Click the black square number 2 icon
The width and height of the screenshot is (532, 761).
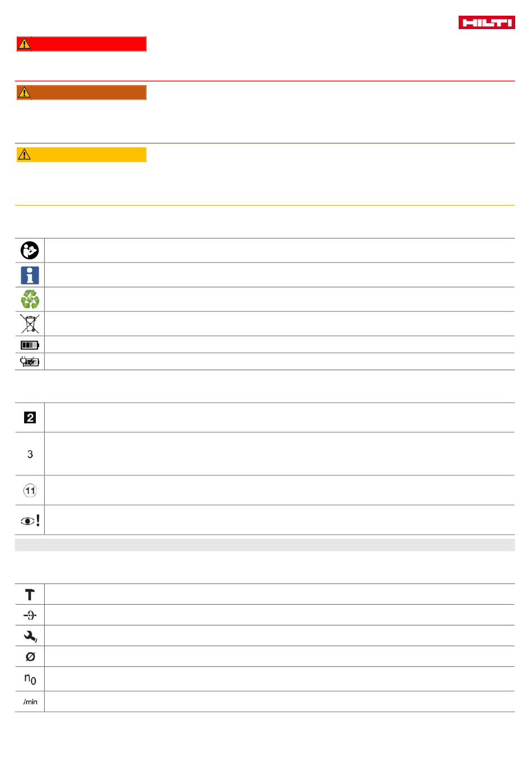point(30,418)
